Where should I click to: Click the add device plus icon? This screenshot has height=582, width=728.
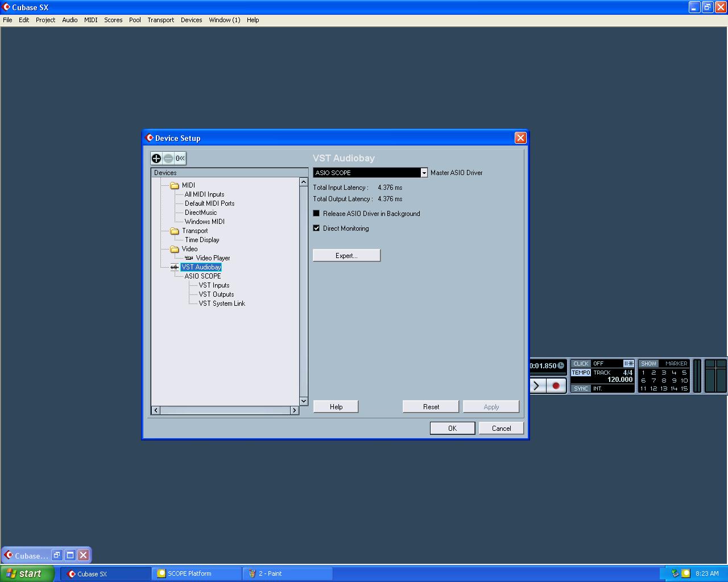156,159
